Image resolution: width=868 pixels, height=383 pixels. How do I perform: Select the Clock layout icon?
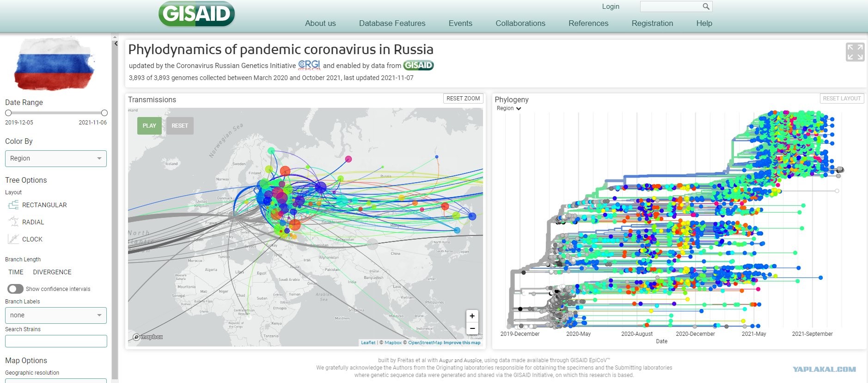(13, 239)
